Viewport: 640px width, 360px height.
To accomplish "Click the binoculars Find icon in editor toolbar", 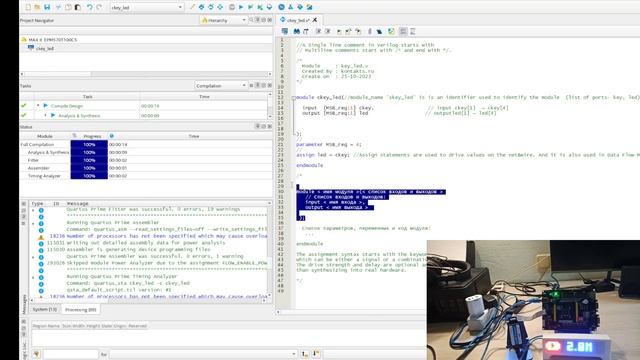I will pyautogui.click(x=297, y=31).
